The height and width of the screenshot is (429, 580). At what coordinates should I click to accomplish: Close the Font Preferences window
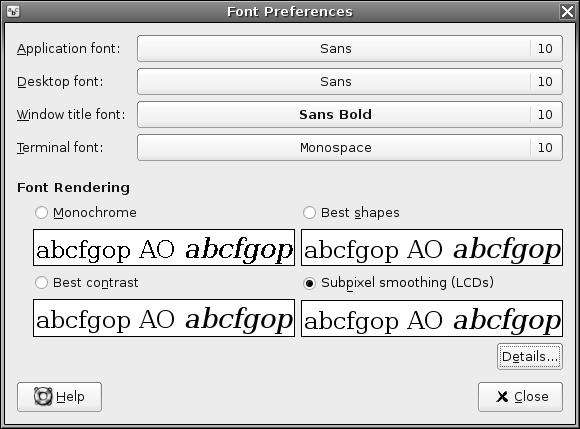click(567, 11)
